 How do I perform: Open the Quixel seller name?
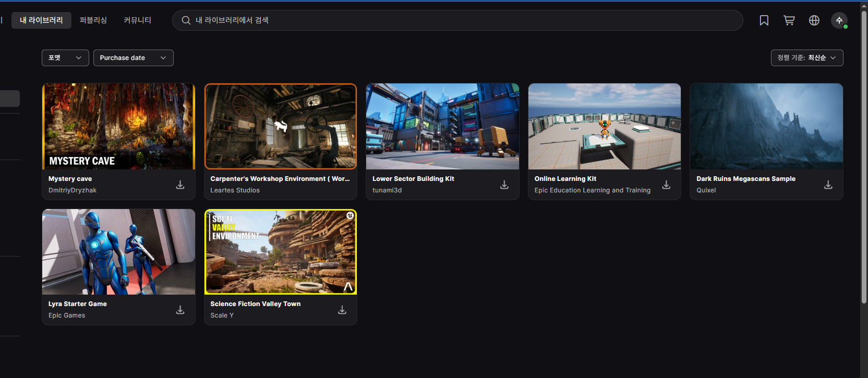click(706, 190)
